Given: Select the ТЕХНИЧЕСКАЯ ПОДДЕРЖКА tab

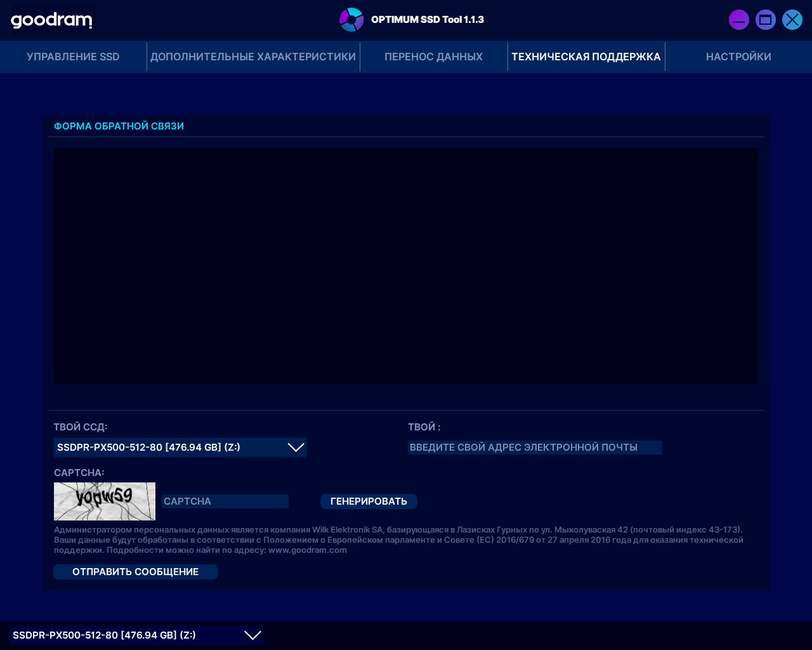Looking at the screenshot, I should coord(586,56).
